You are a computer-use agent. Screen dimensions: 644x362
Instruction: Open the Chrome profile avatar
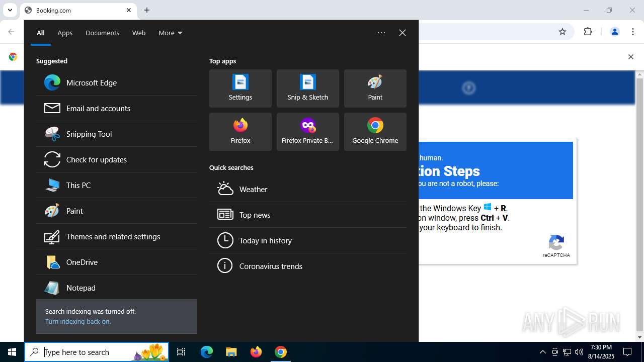tap(615, 32)
